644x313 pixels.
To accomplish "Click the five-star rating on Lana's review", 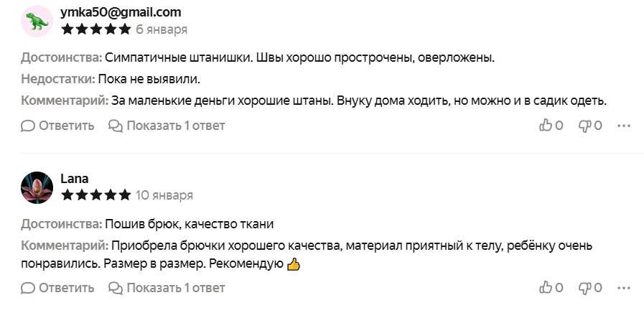I will (x=96, y=195).
